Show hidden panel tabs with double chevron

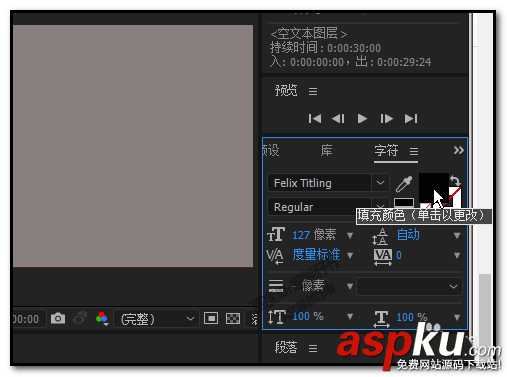click(459, 150)
